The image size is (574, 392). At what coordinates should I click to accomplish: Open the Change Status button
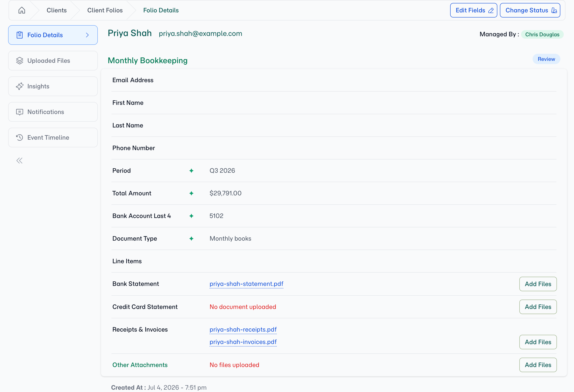click(x=530, y=10)
